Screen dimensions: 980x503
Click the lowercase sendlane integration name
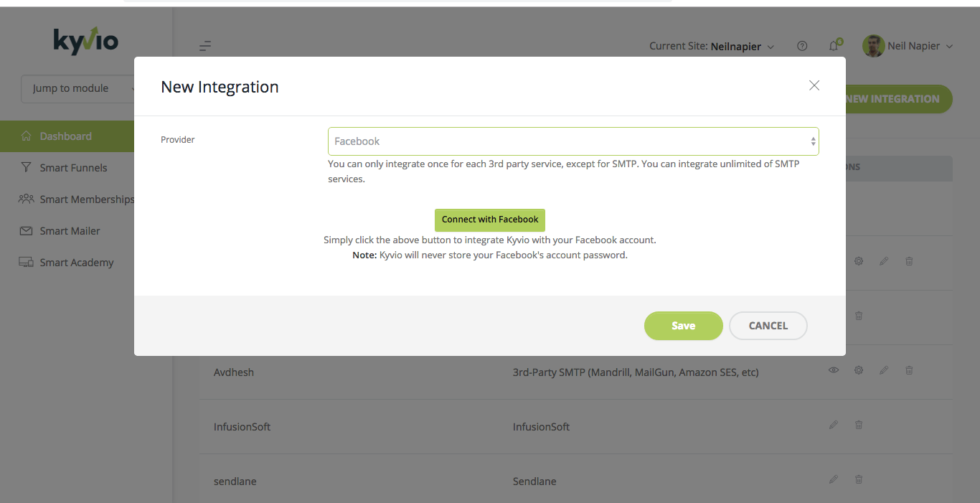pos(235,481)
